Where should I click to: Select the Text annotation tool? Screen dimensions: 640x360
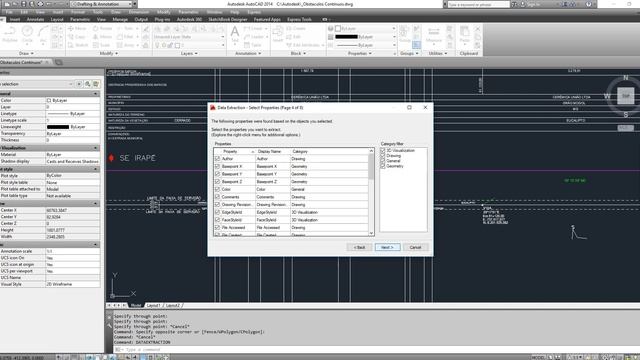[x=235, y=34]
